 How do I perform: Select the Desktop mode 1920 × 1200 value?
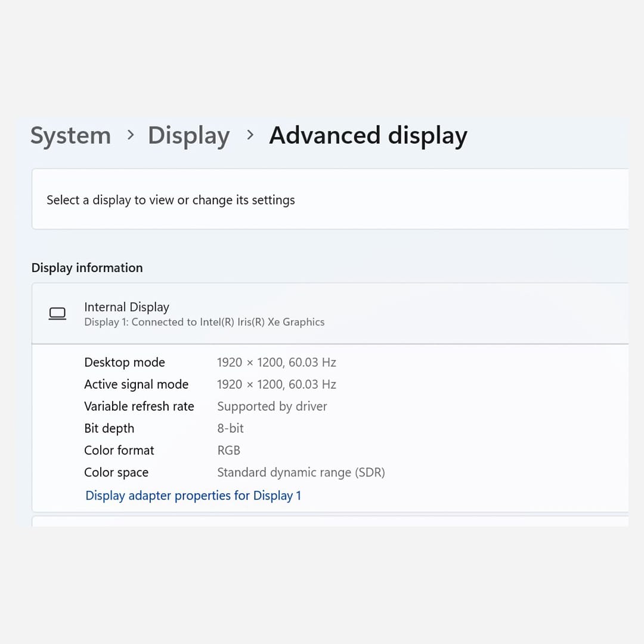[x=276, y=363]
